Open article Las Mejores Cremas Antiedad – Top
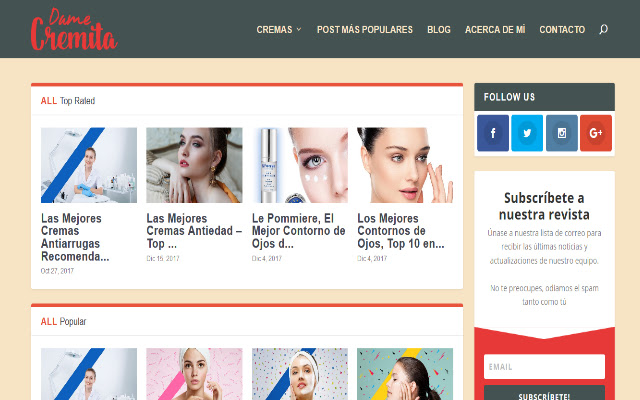Image resolution: width=640 pixels, height=400 pixels. coord(194,231)
